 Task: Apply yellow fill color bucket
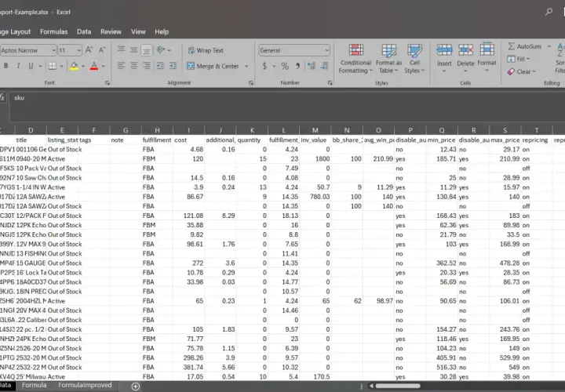point(74,66)
